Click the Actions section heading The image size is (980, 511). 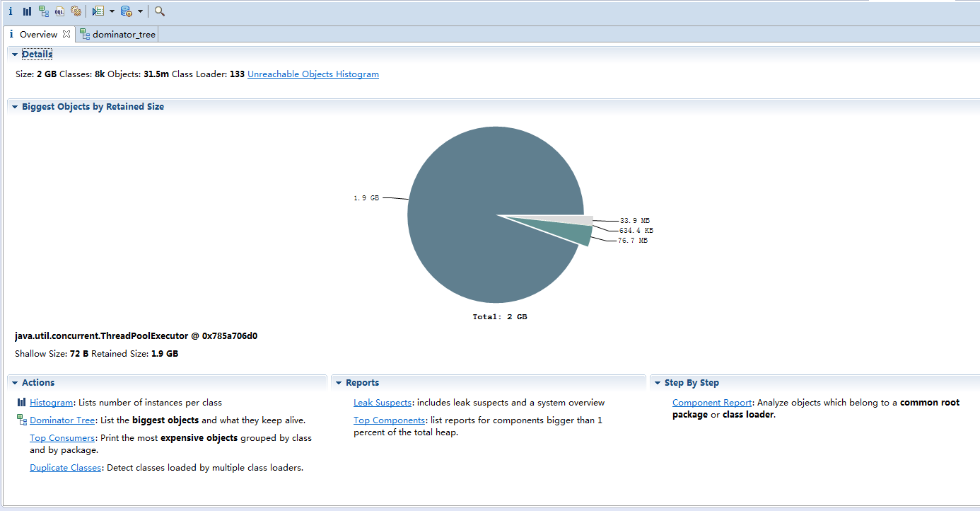(x=38, y=383)
